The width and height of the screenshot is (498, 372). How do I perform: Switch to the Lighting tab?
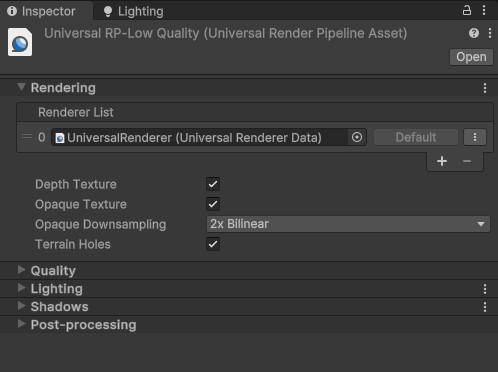[x=133, y=11]
